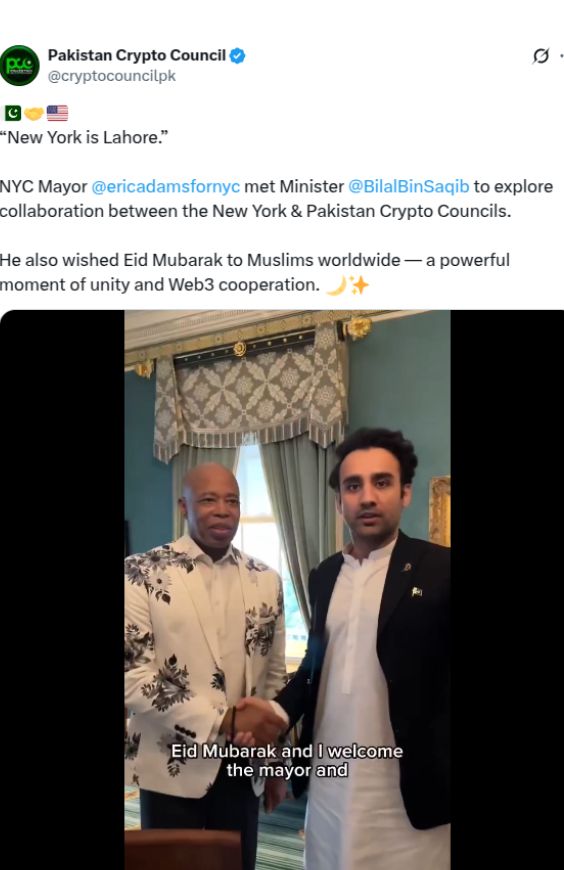Click the handshake emoji between the flags
Screen dimensions: 564x870
click(34, 113)
